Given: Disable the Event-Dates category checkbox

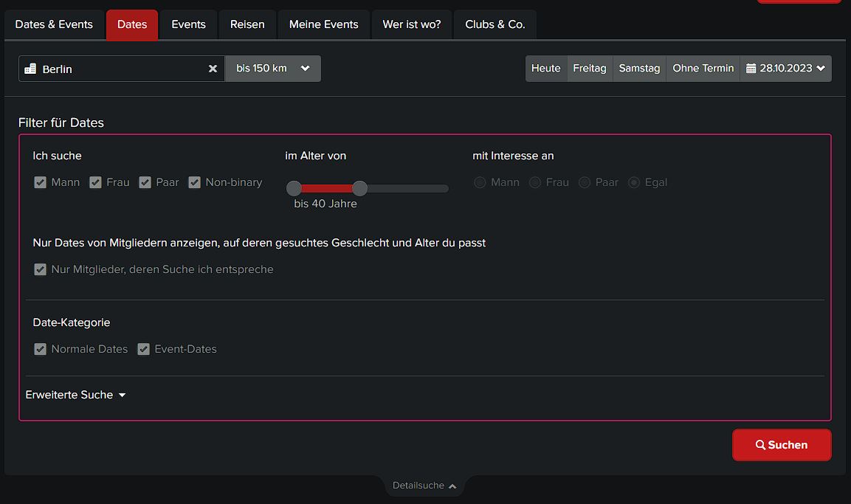Looking at the screenshot, I should click(x=143, y=349).
